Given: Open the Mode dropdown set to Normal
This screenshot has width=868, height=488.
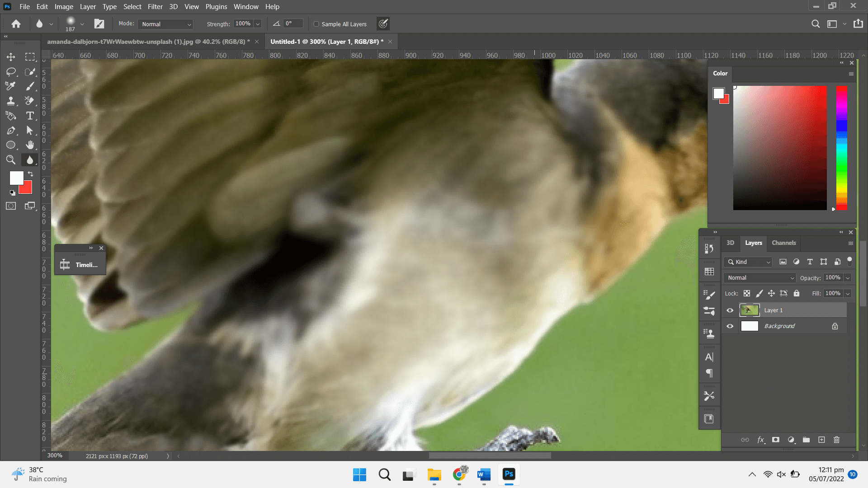Looking at the screenshot, I should click(166, 24).
